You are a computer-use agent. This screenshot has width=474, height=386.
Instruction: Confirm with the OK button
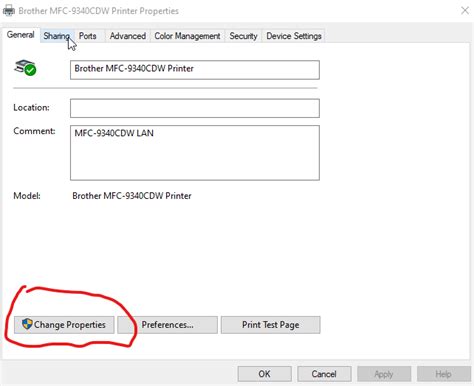point(264,374)
